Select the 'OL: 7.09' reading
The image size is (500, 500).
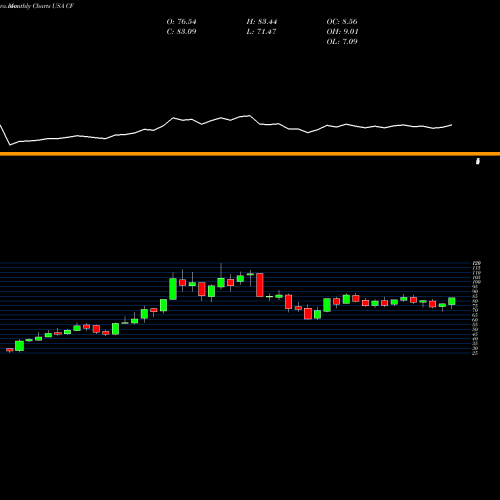coord(342,42)
